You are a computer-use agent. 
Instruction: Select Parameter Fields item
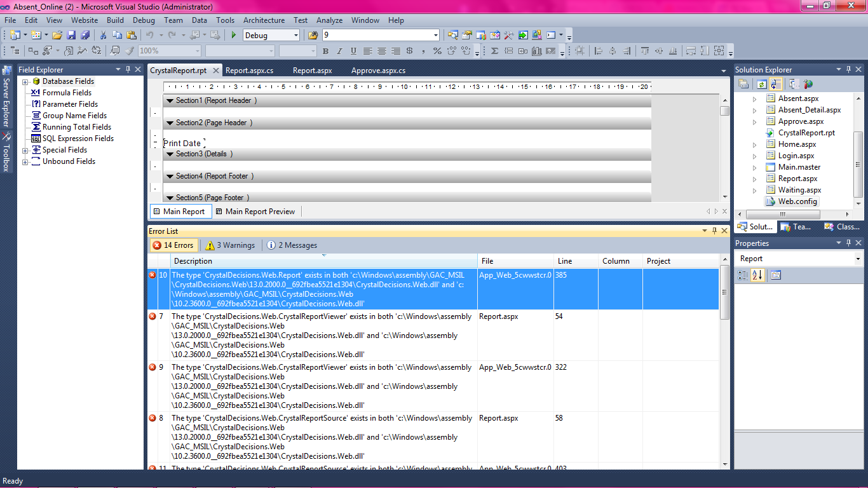coord(70,104)
